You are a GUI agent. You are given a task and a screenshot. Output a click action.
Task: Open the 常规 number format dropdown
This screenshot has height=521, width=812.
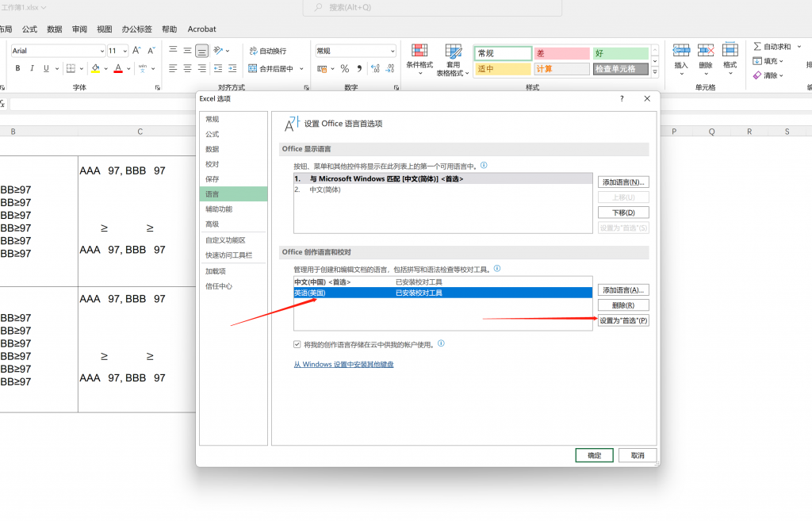[392, 52]
